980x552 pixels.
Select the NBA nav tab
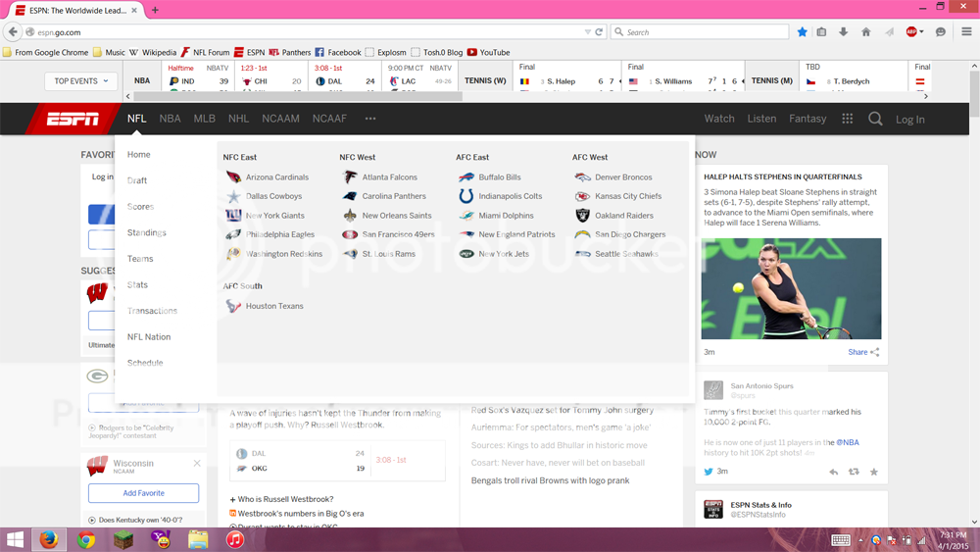170,119
